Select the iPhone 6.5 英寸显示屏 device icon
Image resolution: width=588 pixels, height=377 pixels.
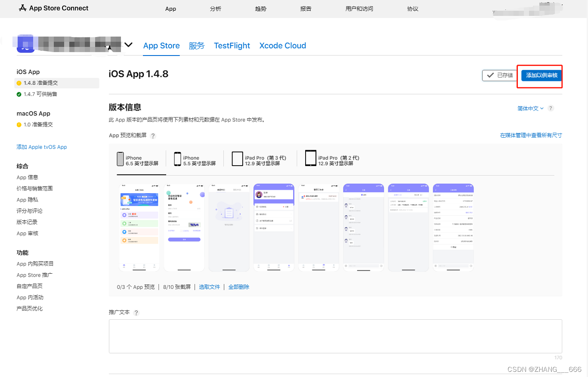120,159
